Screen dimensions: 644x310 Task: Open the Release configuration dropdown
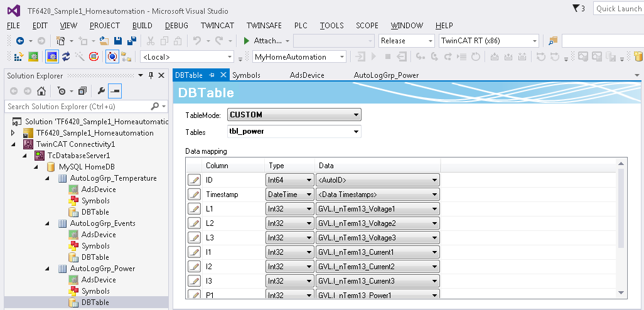pos(407,41)
